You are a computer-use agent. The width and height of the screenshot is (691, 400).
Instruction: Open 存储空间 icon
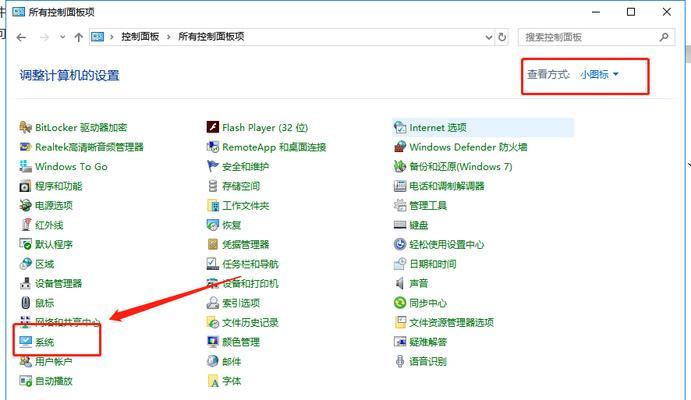[x=212, y=186]
